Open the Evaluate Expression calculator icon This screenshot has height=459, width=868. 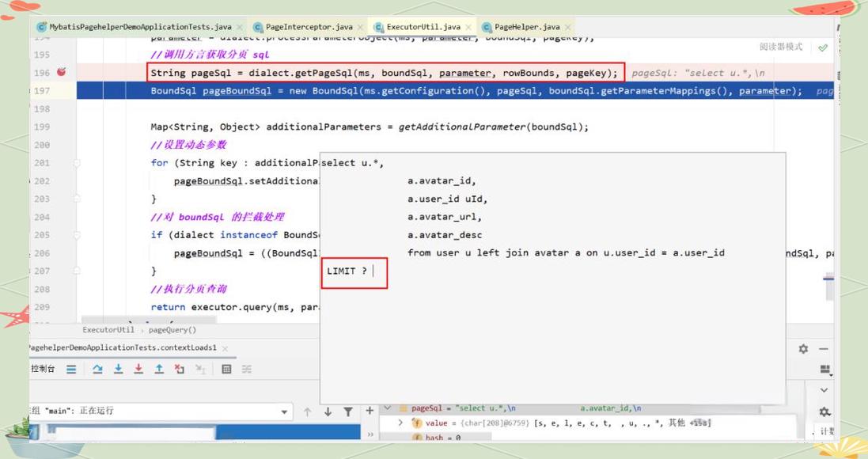coord(226,369)
